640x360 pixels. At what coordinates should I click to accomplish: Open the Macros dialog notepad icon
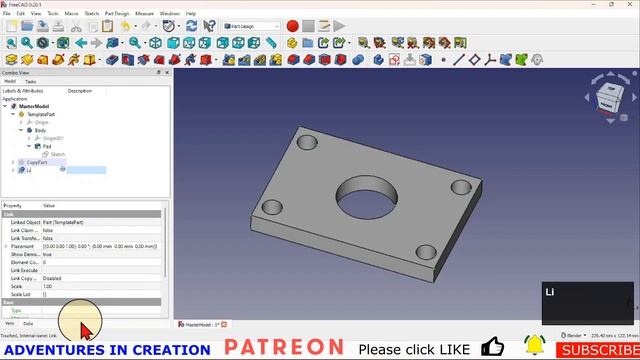tap(324, 26)
